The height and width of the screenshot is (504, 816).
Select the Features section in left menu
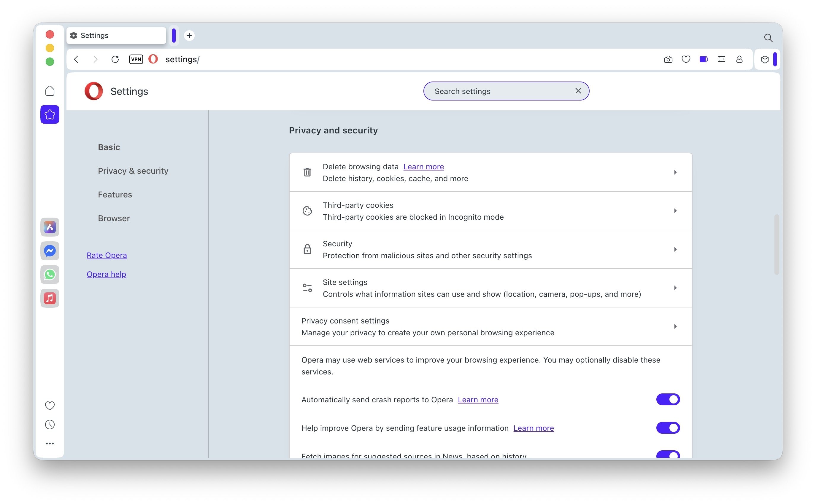coord(115,194)
